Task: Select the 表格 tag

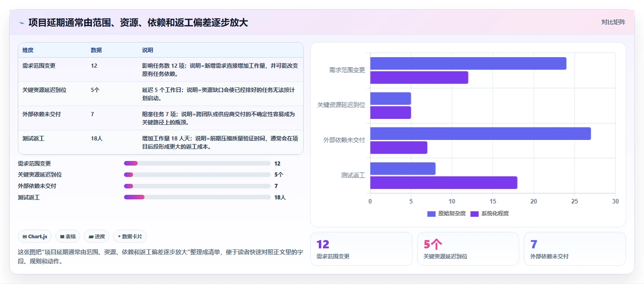Action: pos(68,236)
